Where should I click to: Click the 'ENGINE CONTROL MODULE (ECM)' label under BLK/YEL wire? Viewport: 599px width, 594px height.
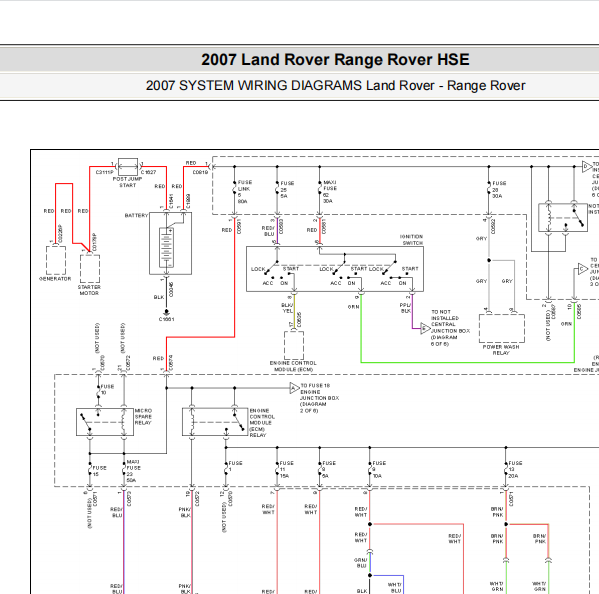click(293, 366)
